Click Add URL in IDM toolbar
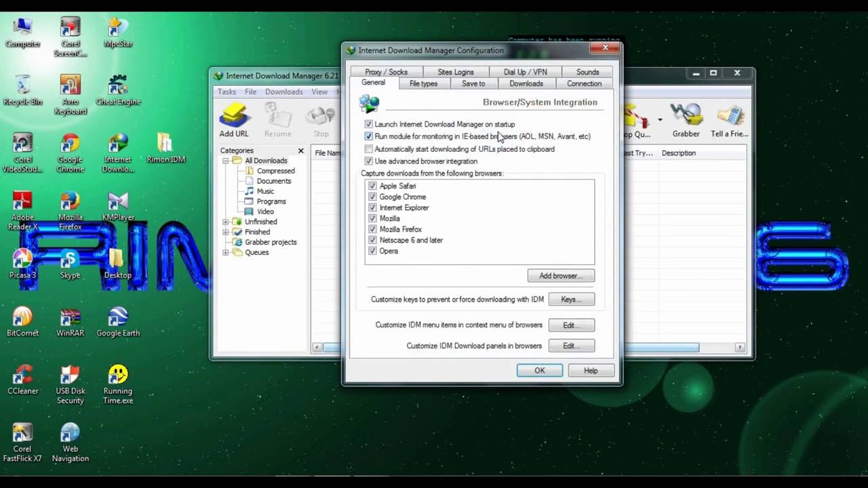868x488 pixels. (x=234, y=120)
